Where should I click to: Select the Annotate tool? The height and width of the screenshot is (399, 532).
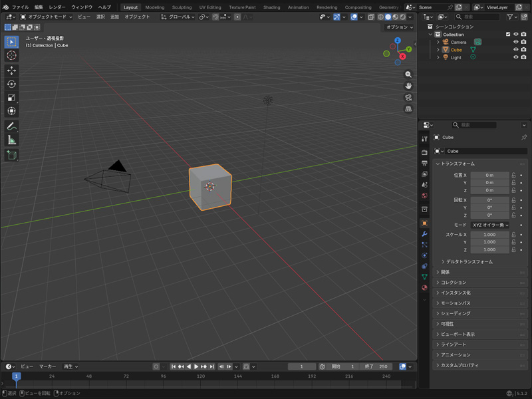[11, 126]
